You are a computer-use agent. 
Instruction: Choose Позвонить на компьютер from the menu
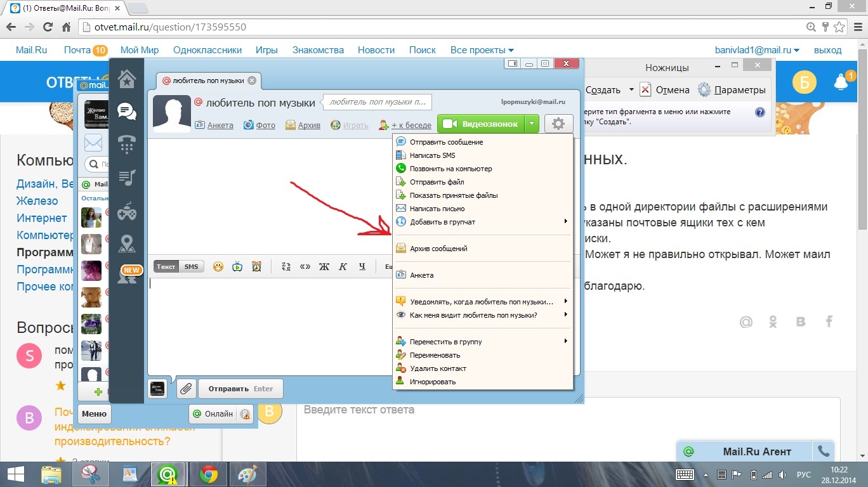(x=483, y=169)
